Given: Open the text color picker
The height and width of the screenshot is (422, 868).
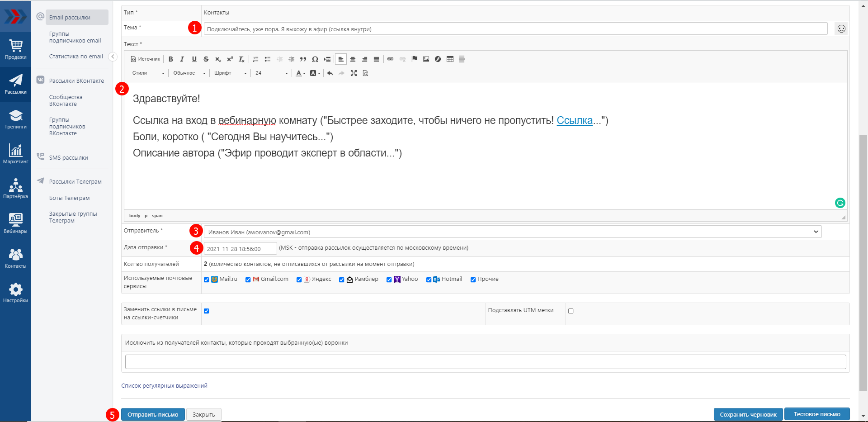Looking at the screenshot, I should (x=299, y=73).
